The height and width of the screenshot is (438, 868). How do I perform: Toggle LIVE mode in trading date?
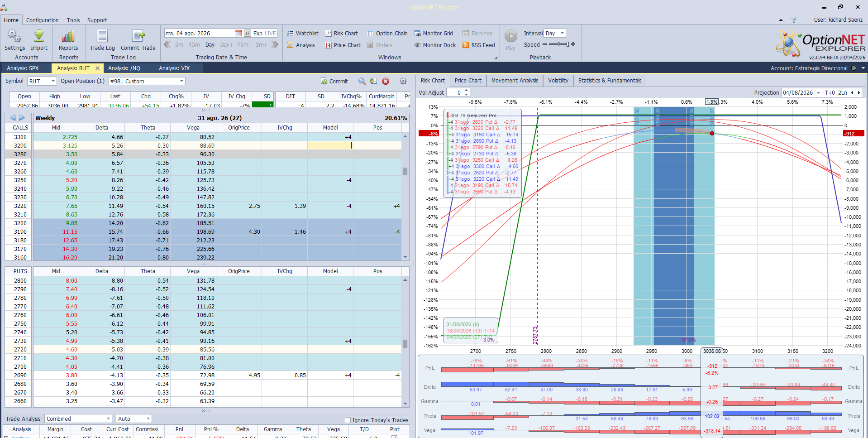point(271,33)
